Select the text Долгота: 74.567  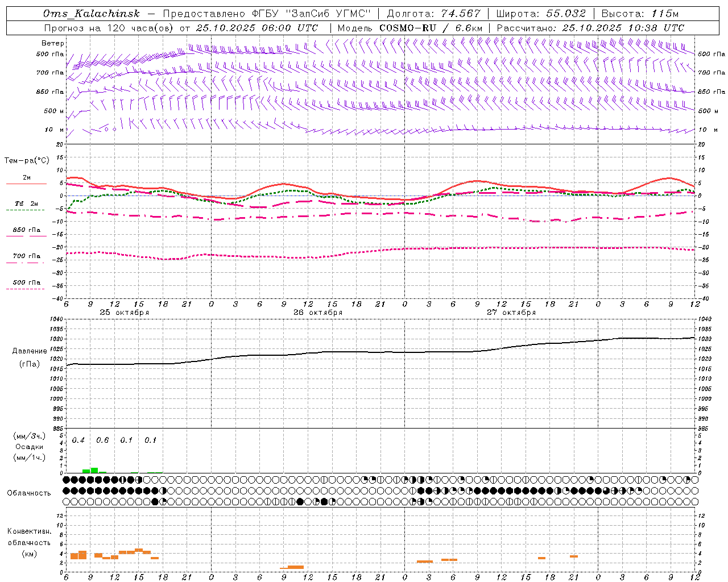pyautogui.click(x=434, y=14)
